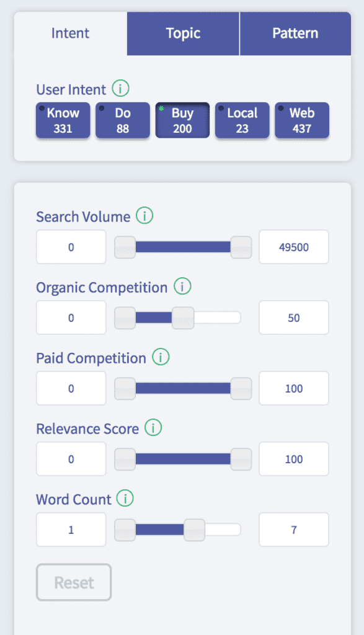The image size is (364, 635).
Task: Select the Intent tab
Action: (71, 33)
